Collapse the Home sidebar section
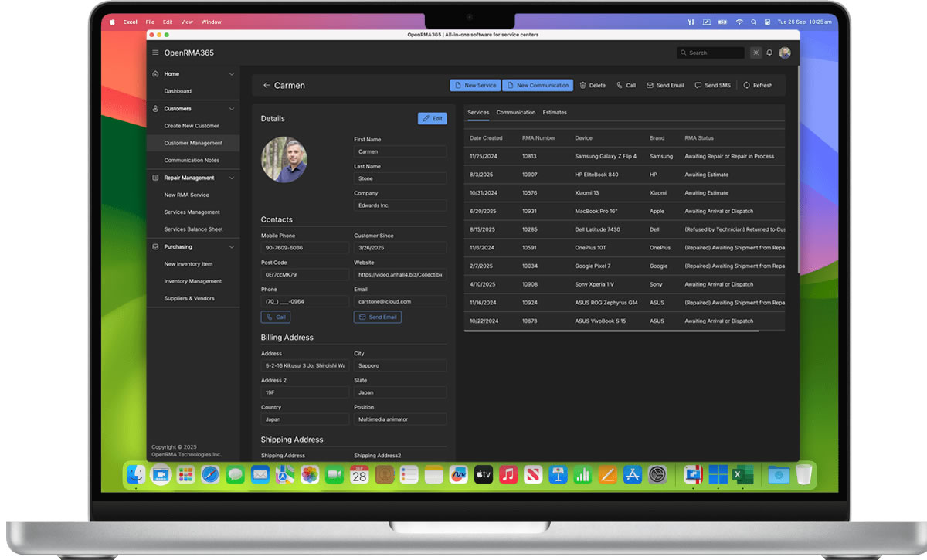927x560 pixels. (x=232, y=74)
